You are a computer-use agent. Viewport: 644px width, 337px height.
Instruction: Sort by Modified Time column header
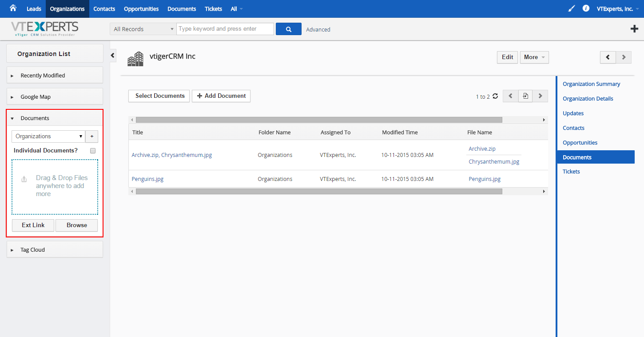pyautogui.click(x=400, y=132)
